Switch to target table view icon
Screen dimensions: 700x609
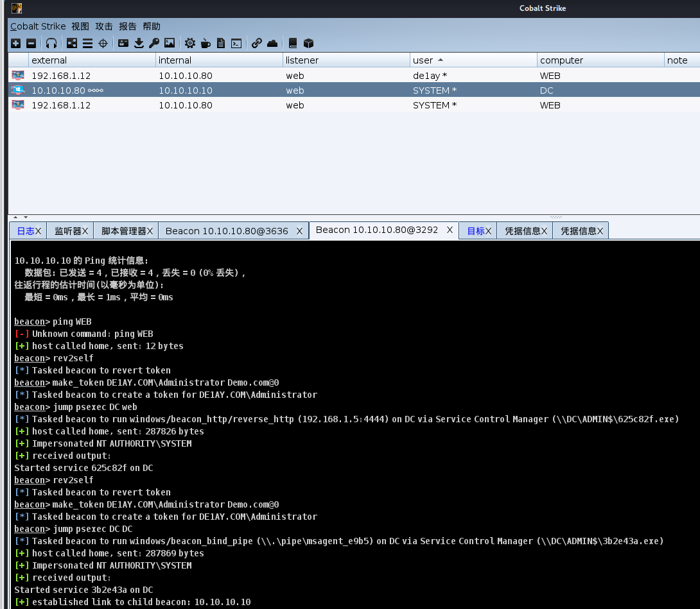coord(103,43)
